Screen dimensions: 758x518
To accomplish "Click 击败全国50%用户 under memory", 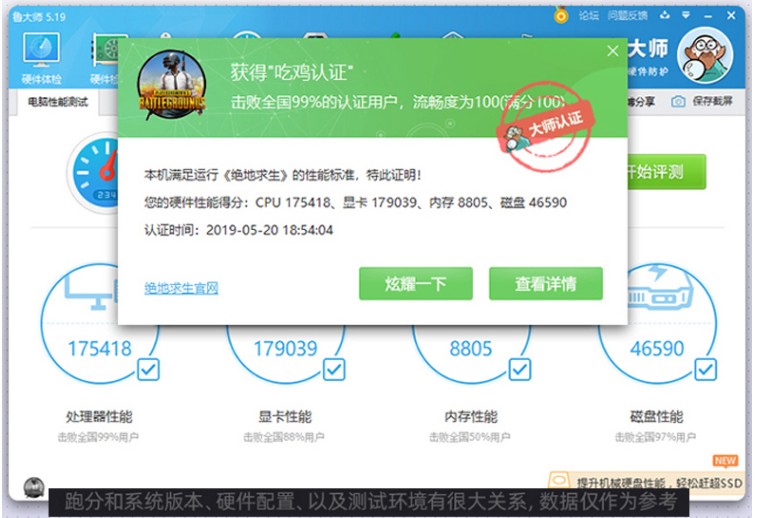I will pos(470,437).
